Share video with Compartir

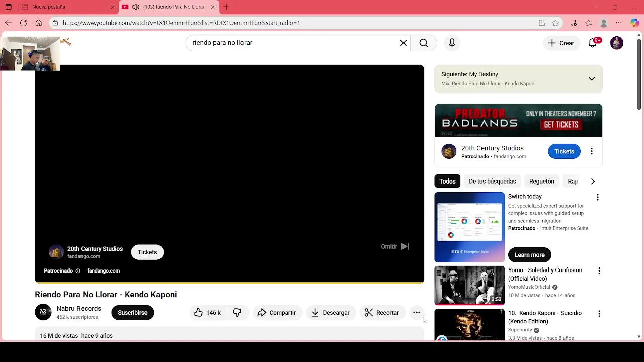coord(277,313)
